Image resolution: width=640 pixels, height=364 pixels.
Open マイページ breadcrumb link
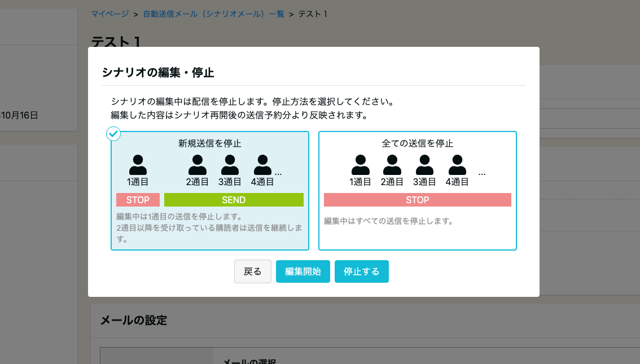[110, 14]
